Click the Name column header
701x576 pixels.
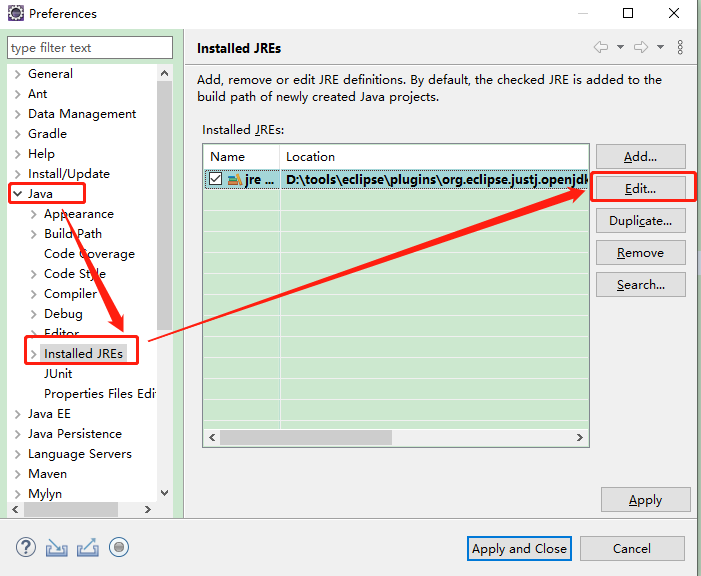click(x=242, y=157)
